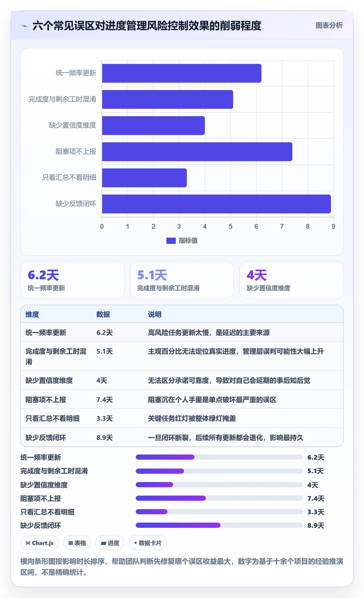Image resolution: width=364 pixels, height=598 pixels.
Task: Click 缺少置信度维度 progress bar
Action: [x=219, y=485]
